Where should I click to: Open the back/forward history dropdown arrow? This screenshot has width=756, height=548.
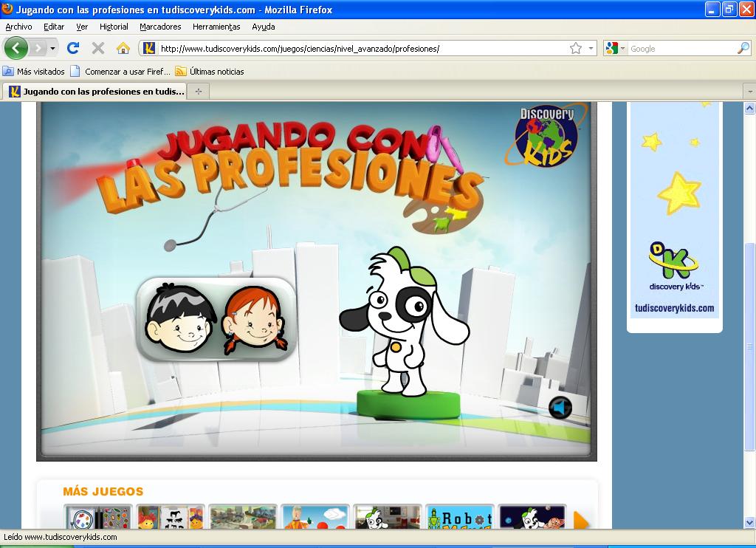(52, 48)
